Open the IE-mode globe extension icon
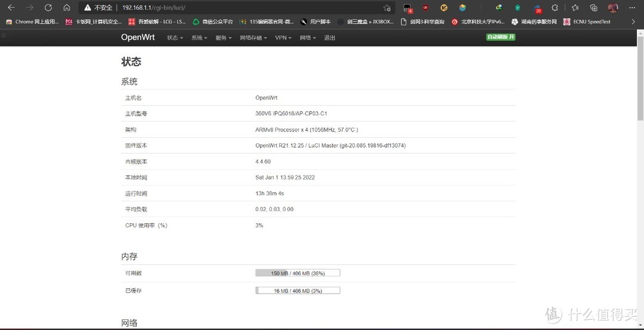This screenshot has width=644, height=330. coord(499,7)
